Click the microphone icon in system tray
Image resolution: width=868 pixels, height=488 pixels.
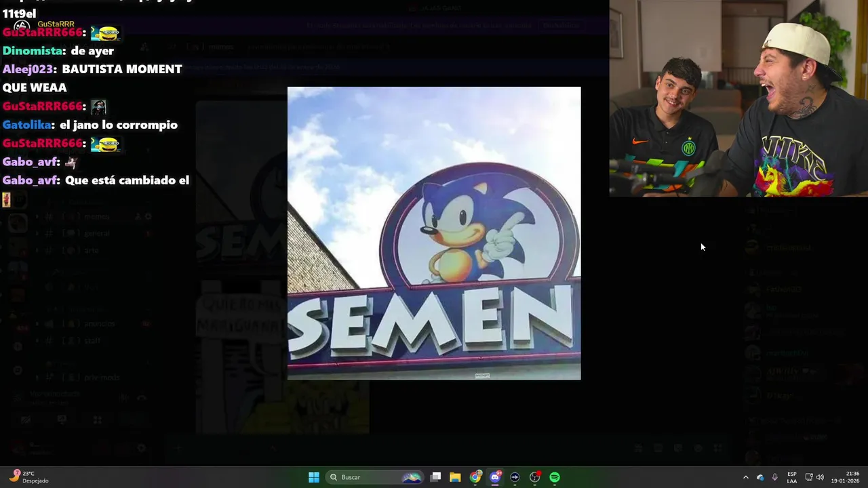775,477
